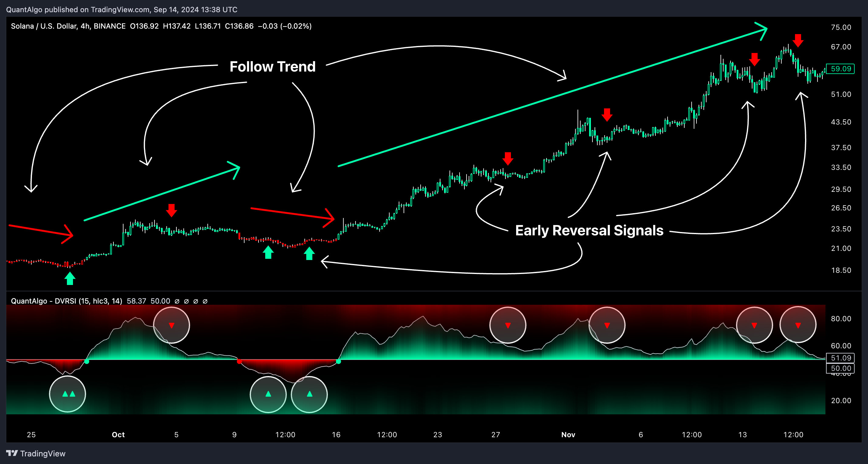Click the first red down-triangle circle in the oscillator
Image resolution: width=868 pixels, height=464 pixels.
pos(172,325)
